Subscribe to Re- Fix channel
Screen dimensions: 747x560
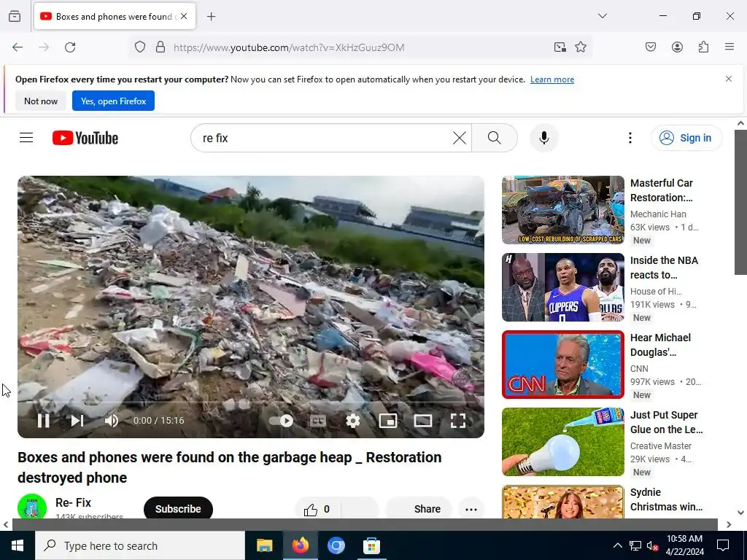(x=178, y=508)
